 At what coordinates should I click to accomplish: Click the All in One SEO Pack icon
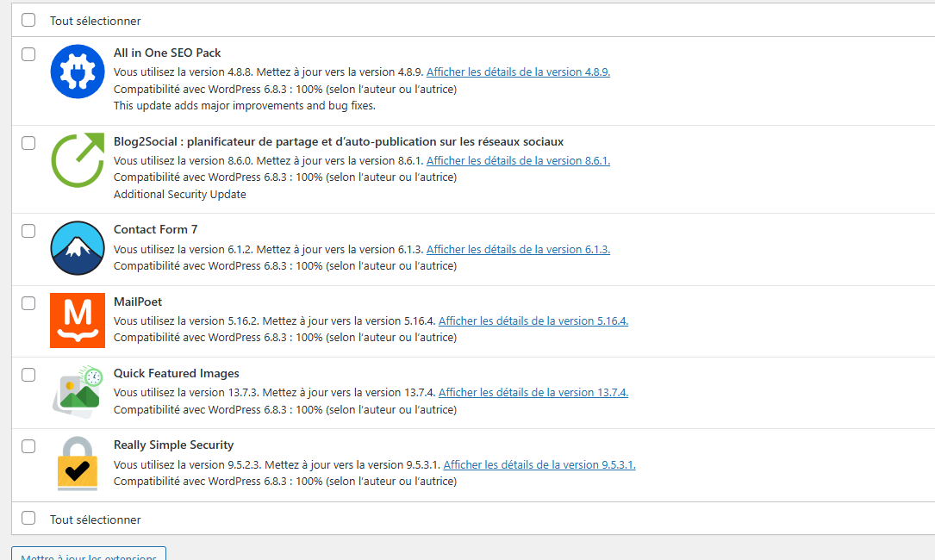coord(78,72)
